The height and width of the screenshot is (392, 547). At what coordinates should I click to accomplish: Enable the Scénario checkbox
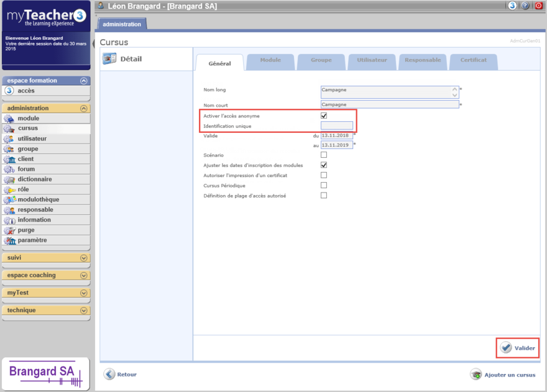(x=324, y=155)
